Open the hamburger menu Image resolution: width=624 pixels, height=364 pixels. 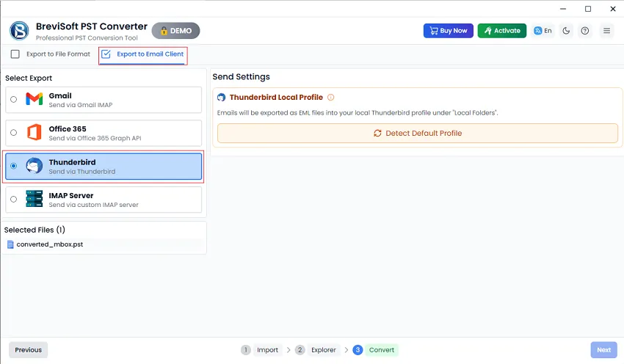coord(606,31)
